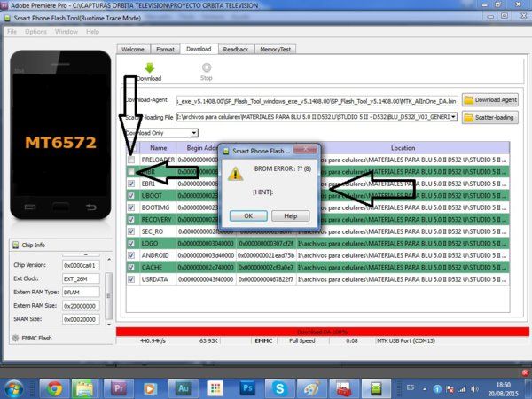Click the volume speaker tray icon
The width and height of the screenshot is (532, 399).
[474, 389]
